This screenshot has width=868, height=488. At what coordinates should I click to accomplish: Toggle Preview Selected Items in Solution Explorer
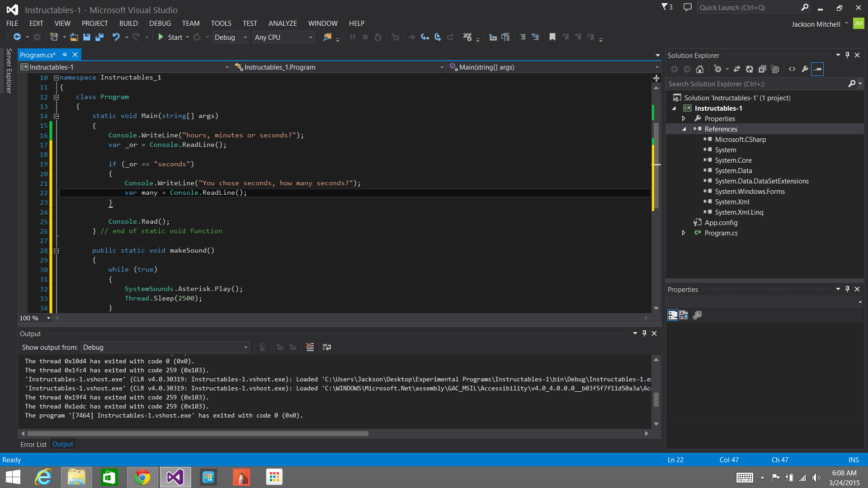coord(817,69)
